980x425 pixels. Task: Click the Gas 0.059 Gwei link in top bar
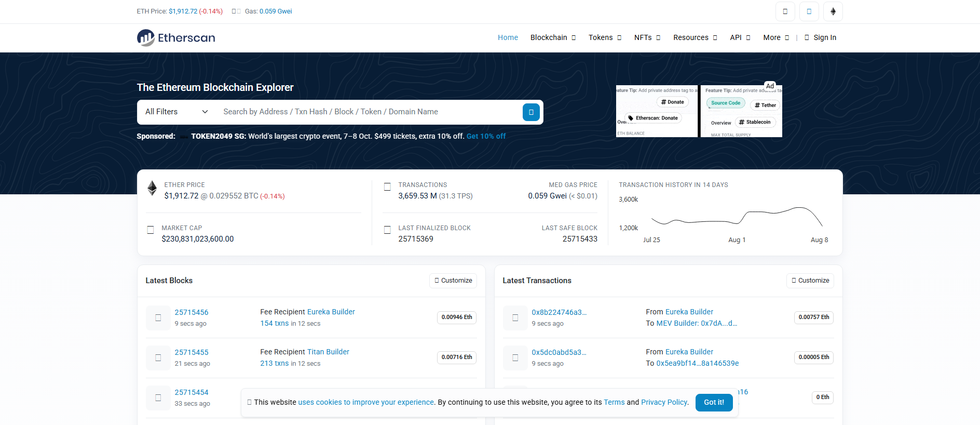276,11
